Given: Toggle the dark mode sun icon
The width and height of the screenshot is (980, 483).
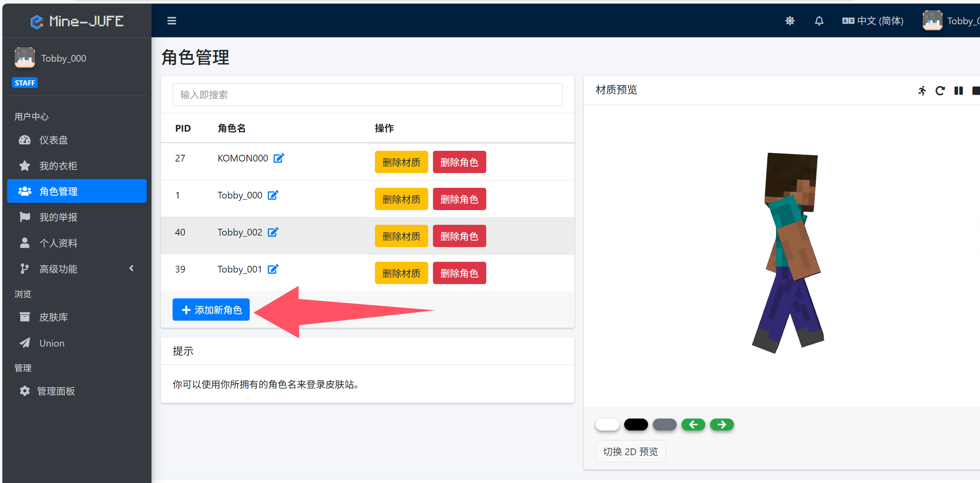Looking at the screenshot, I should point(790,21).
